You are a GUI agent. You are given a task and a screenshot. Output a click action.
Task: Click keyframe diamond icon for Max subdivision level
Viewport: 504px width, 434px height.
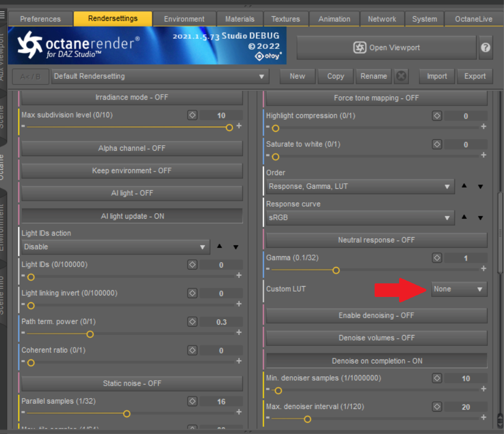pos(192,115)
